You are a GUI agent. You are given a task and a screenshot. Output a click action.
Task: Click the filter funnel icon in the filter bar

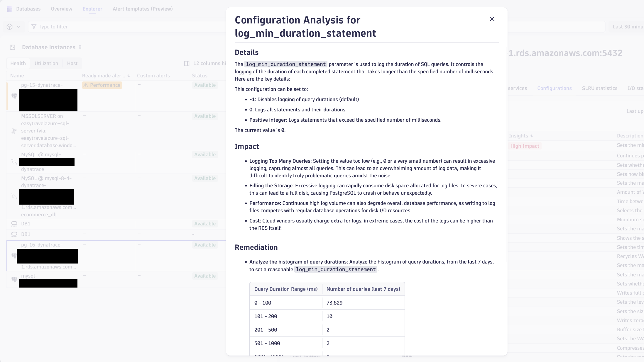(34, 27)
